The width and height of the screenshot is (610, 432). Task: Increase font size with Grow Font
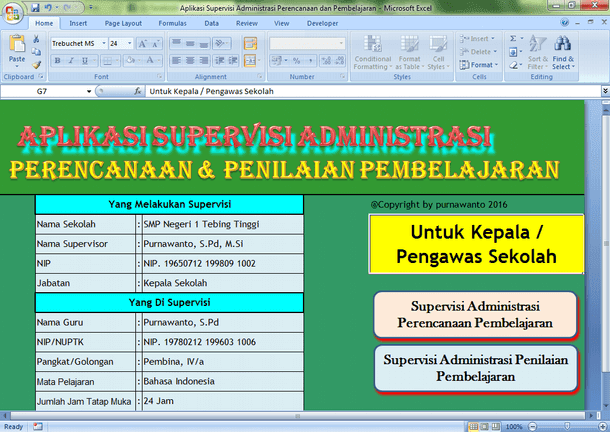tap(142, 44)
